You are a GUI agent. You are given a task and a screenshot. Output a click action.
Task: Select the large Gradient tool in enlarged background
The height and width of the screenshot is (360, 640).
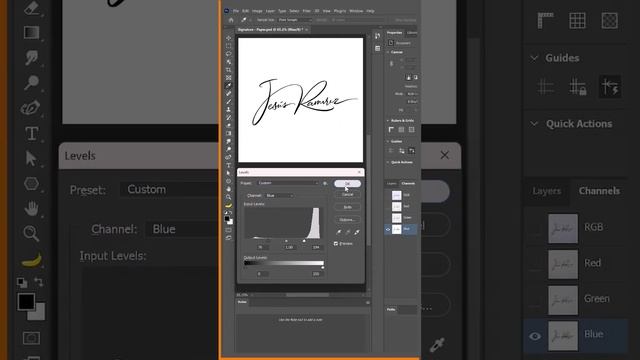point(31,32)
